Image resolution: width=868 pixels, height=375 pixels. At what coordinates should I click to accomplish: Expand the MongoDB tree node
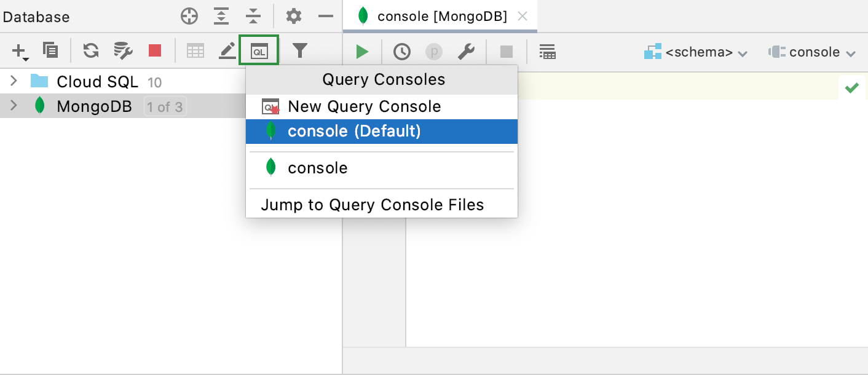(14, 106)
